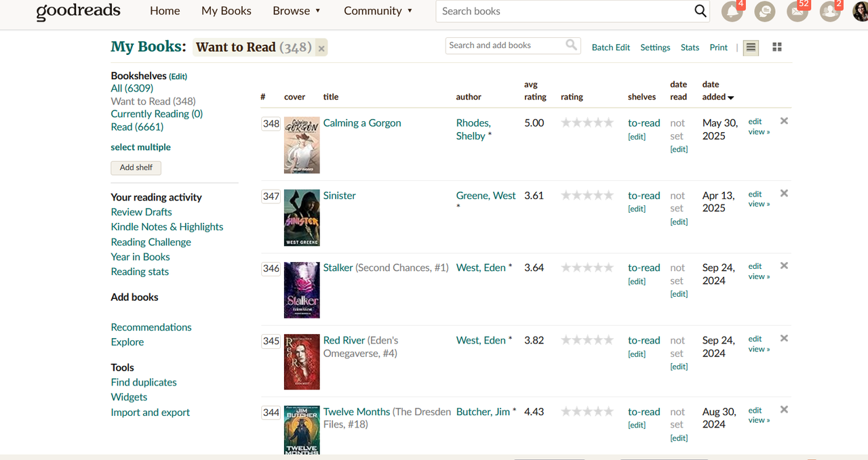Remove Calming a Gorgon from shelf
The image size is (868, 460).
click(784, 121)
